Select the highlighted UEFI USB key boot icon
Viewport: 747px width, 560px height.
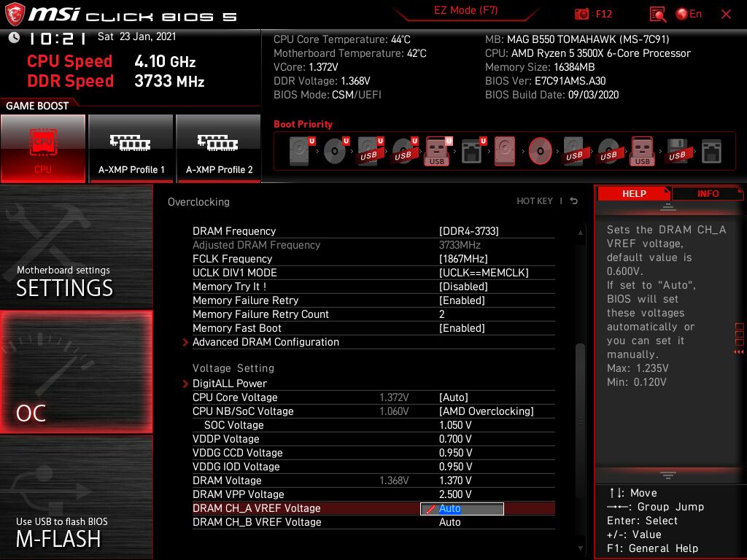pyautogui.click(x=438, y=151)
